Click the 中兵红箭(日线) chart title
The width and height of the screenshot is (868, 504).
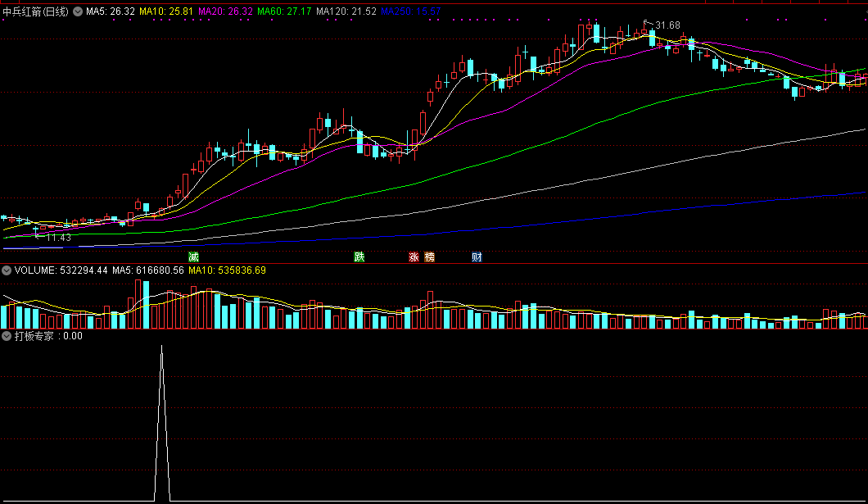tap(35, 11)
